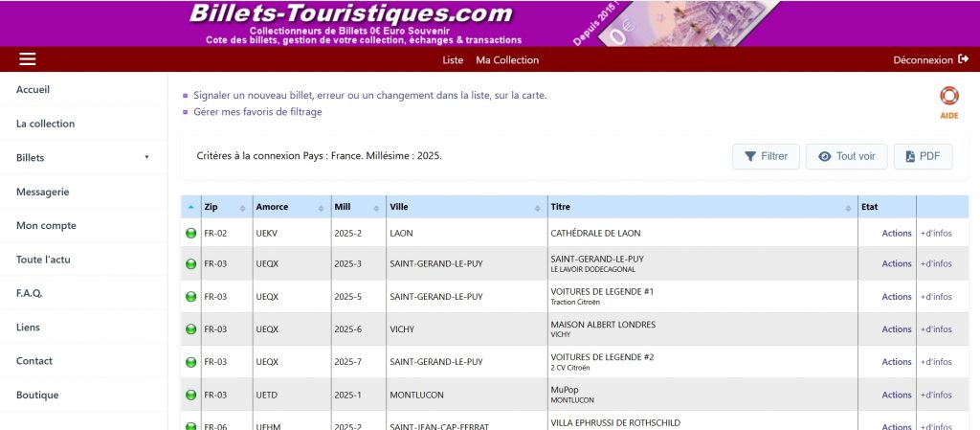
Task: Open Actions for Voitures de Legende #1
Action: [896, 297]
